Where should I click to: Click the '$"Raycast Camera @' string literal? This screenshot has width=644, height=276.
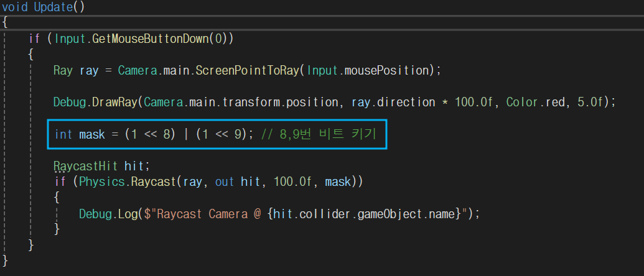click(202, 214)
